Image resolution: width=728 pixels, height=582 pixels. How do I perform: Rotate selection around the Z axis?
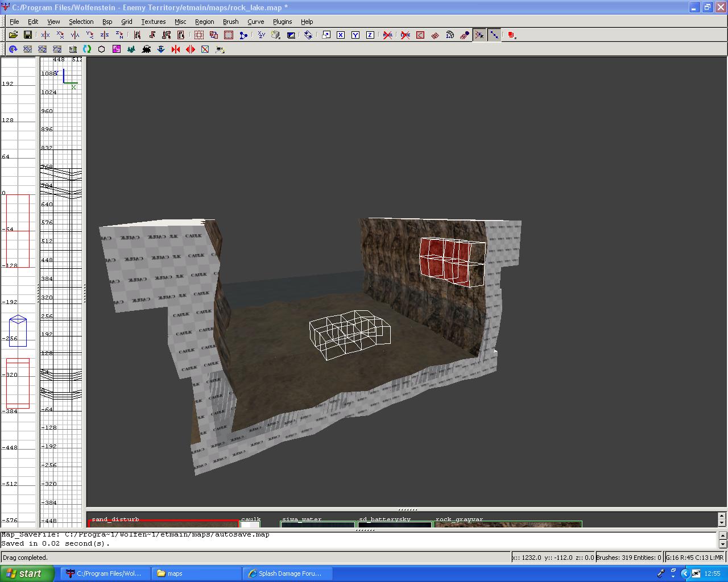coord(119,35)
